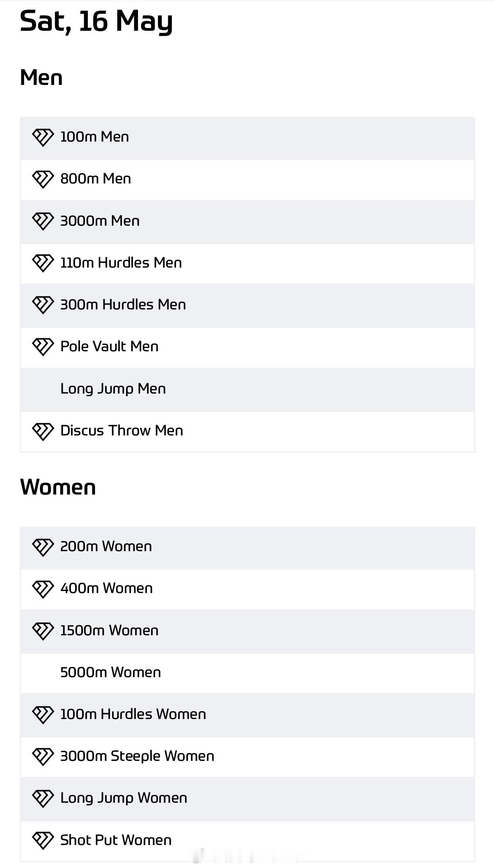Open the 300m Hurdles Men event
The image size is (495, 868).
tap(123, 305)
